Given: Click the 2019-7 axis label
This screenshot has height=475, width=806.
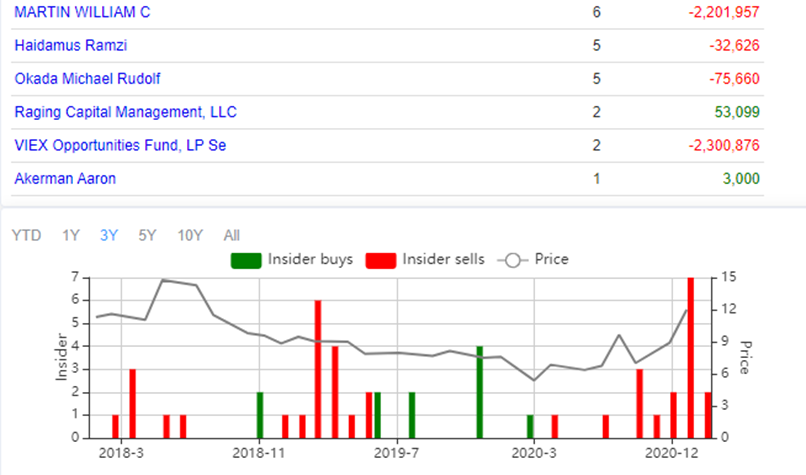Looking at the screenshot, I should pyautogui.click(x=396, y=453).
